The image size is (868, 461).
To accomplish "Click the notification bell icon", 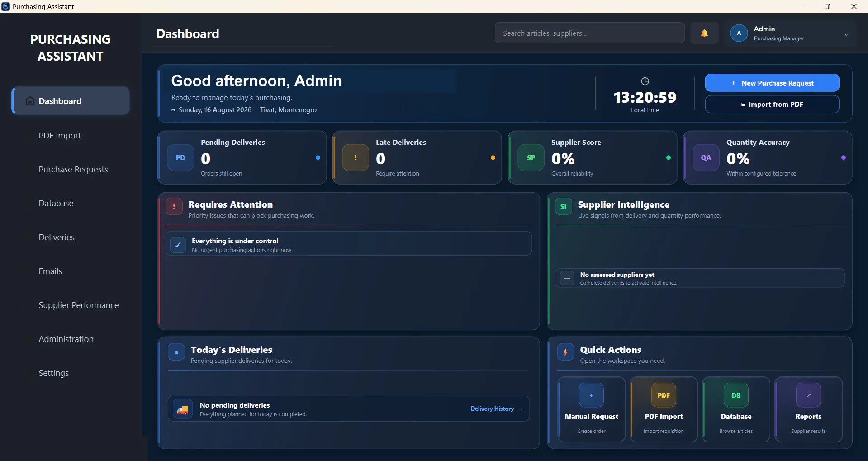I will [x=704, y=33].
